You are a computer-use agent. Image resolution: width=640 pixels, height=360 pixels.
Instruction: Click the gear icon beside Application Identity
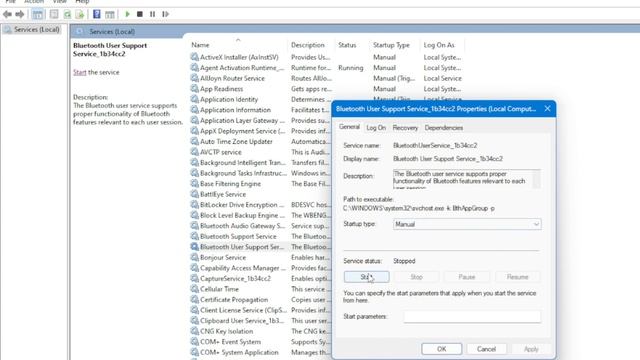tap(195, 99)
